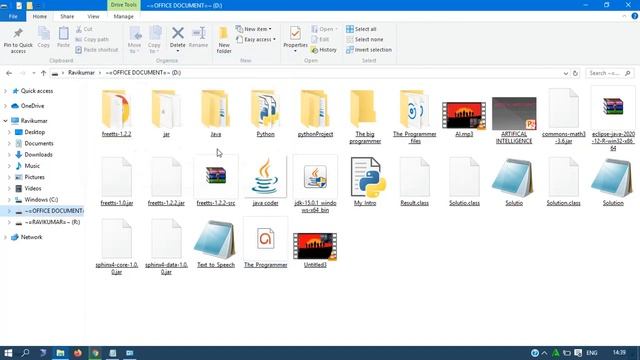Screen dimensions: 640x360
Task: Open the address bar history dropdown
Action: (566, 73)
